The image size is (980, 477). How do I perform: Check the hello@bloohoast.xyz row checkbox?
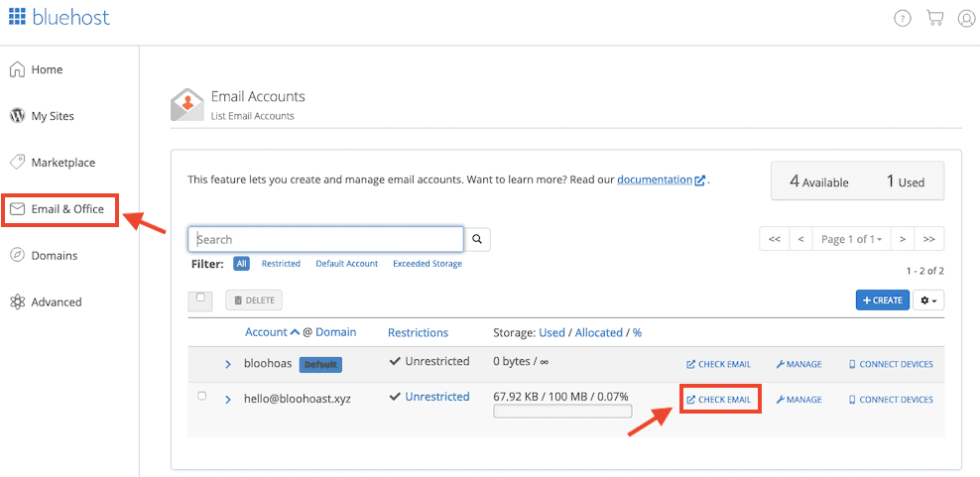click(202, 396)
